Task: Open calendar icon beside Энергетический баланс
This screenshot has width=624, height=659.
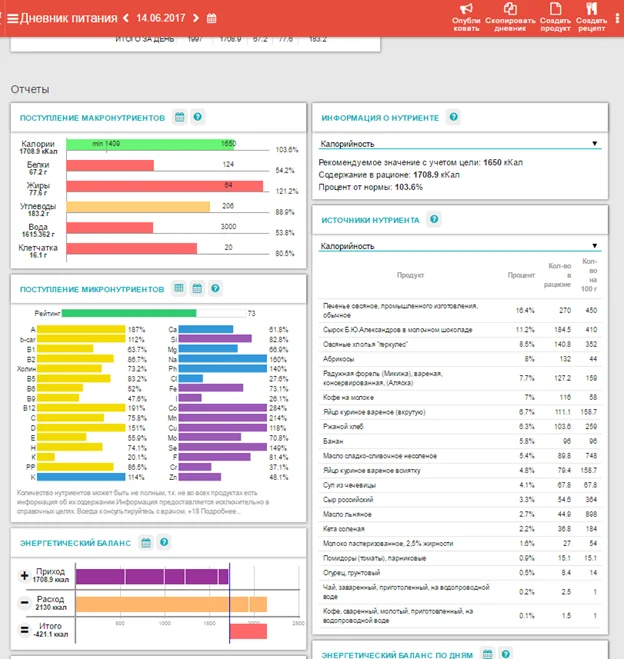Action: 146,543
